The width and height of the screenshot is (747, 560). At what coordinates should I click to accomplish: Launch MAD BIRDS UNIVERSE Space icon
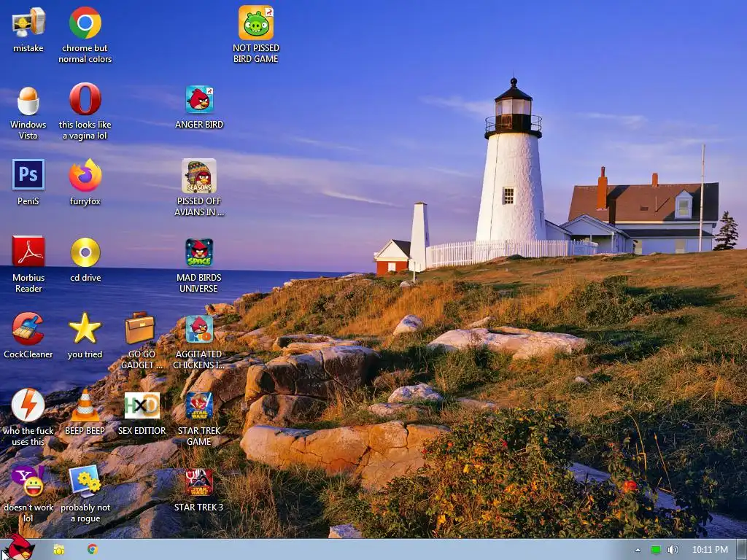click(x=199, y=253)
